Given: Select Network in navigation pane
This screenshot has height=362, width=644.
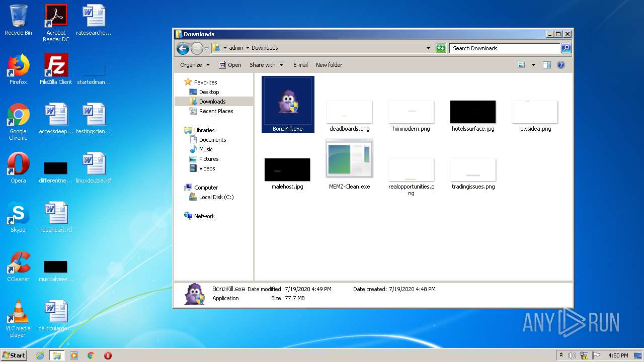Looking at the screenshot, I should pos(200,216).
